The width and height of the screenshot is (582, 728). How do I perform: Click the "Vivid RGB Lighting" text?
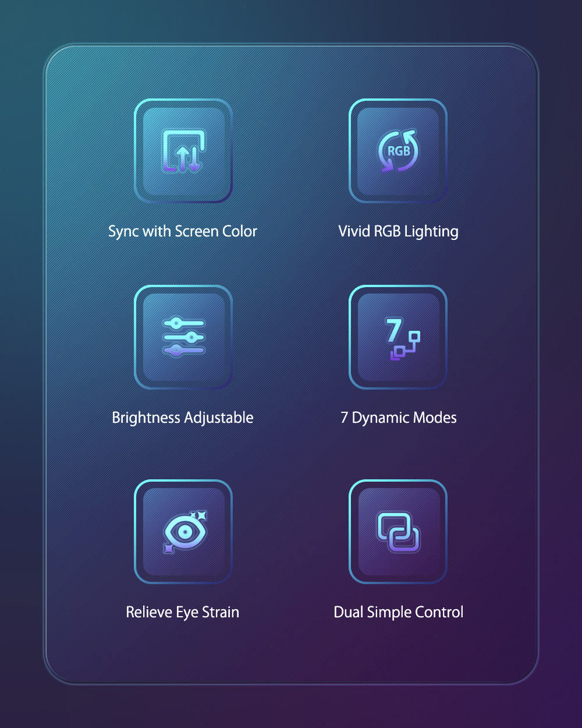399,232
